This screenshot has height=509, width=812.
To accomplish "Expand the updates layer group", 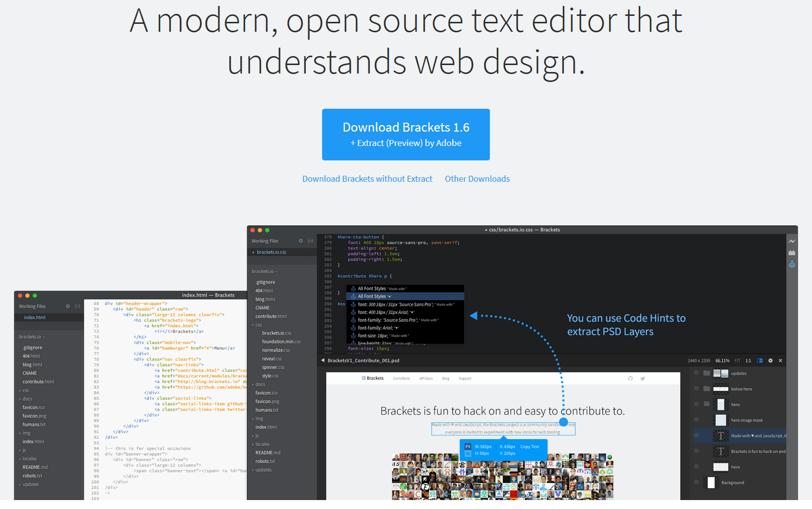I will 707,373.
